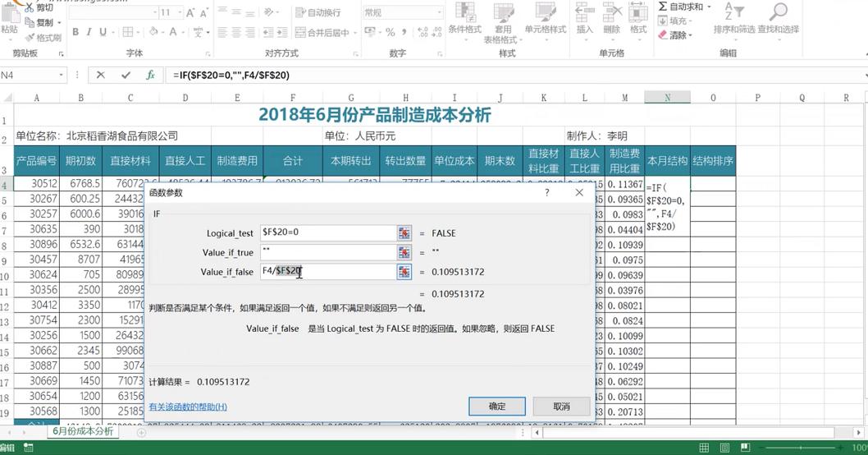The height and width of the screenshot is (455, 868).
Task: Increase the font size
Action: (x=190, y=12)
